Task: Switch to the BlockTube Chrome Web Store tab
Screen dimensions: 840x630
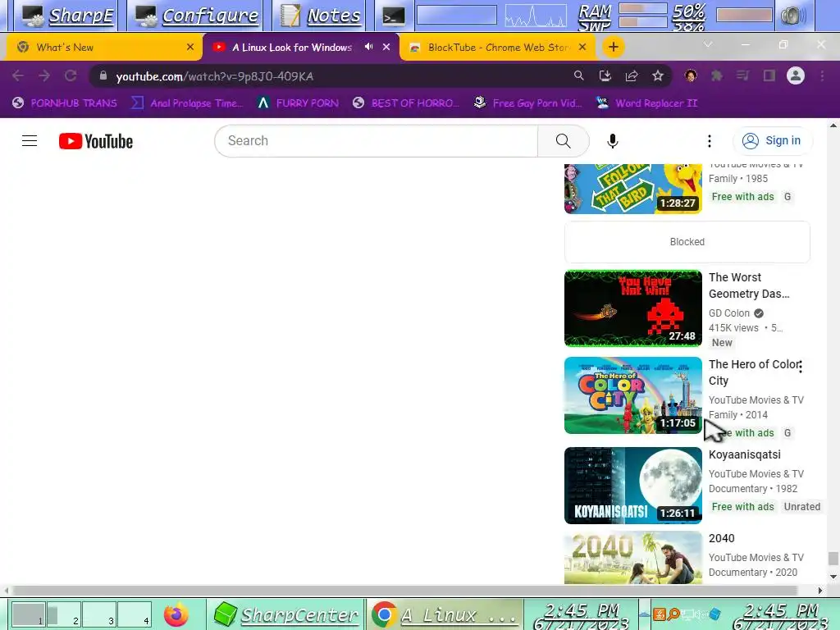Action: point(498,47)
